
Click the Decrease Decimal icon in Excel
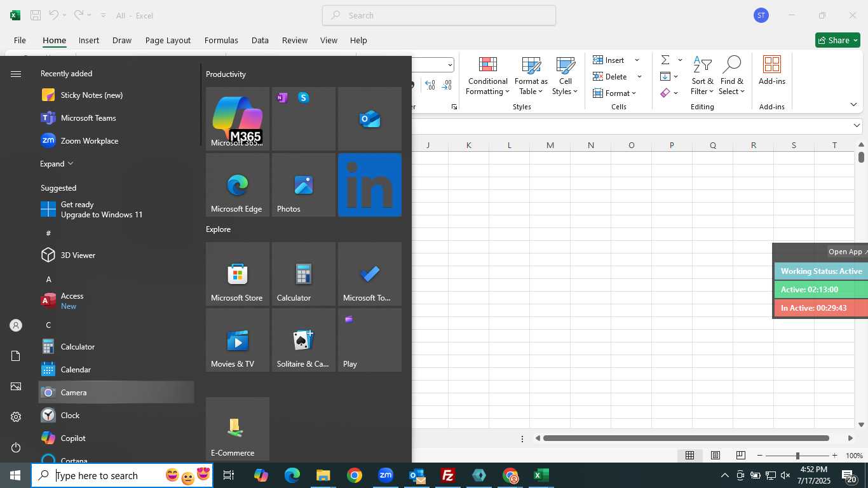coord(447,85)
